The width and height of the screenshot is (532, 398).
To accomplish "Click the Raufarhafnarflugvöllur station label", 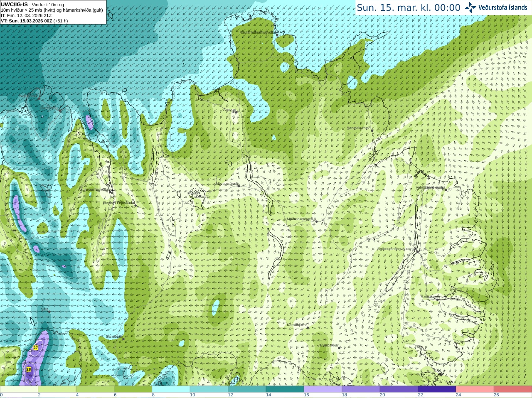I will pyautogui.click(x=258, y=32).
